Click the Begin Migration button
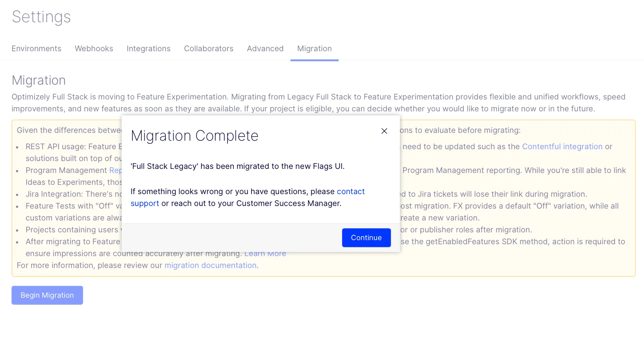Screen dimensions: 644x340 (47, 295)
